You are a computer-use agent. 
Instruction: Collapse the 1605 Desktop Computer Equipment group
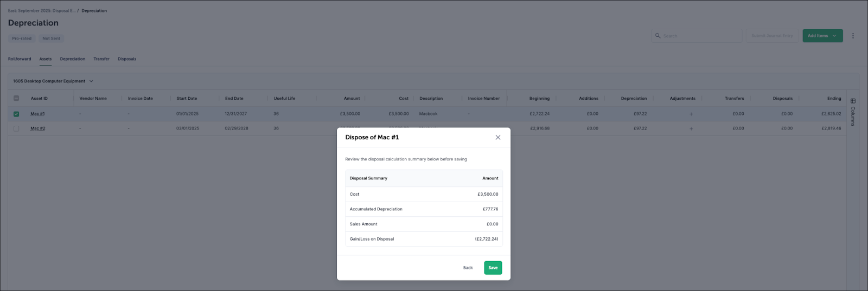[91, 81]
